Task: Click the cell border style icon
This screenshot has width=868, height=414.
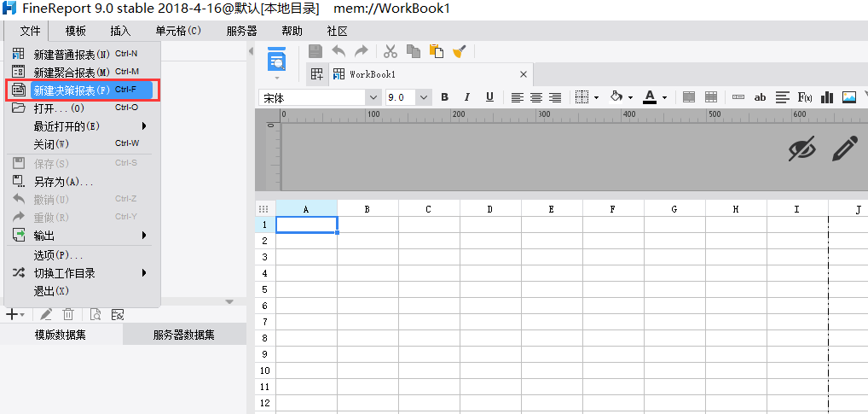Action: (x=582, y=97)
